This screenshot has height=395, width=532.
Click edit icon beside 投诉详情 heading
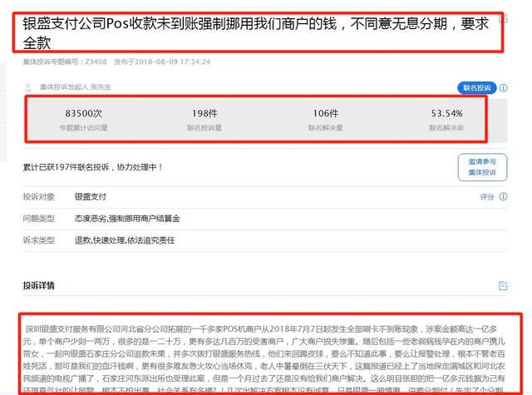[503, 286]
